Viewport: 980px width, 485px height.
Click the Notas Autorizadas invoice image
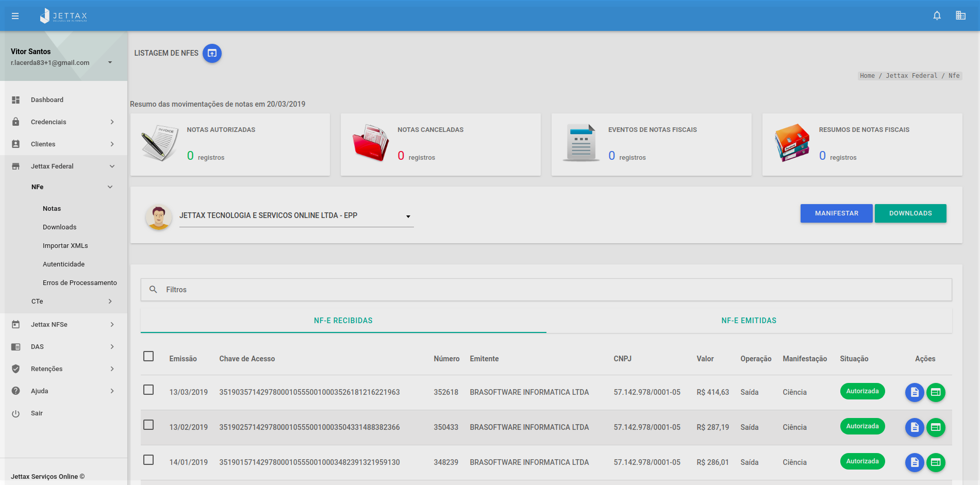coord(160,143)
